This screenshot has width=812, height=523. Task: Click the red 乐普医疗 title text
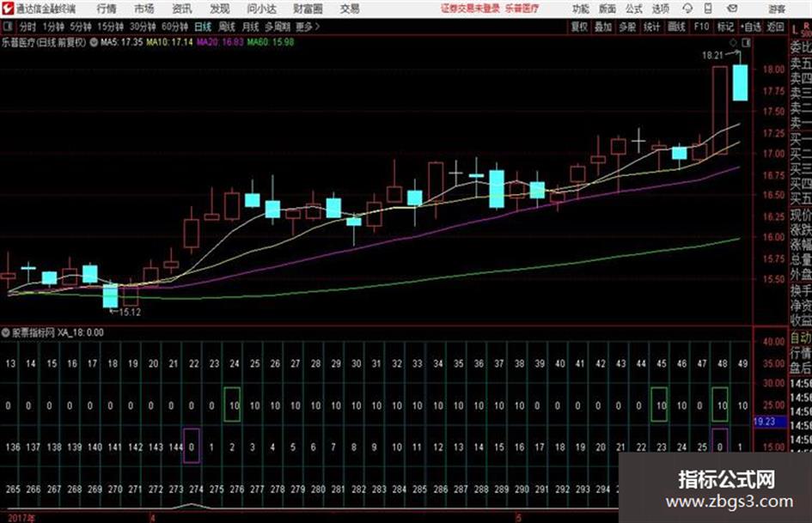(x=522, y=9)
